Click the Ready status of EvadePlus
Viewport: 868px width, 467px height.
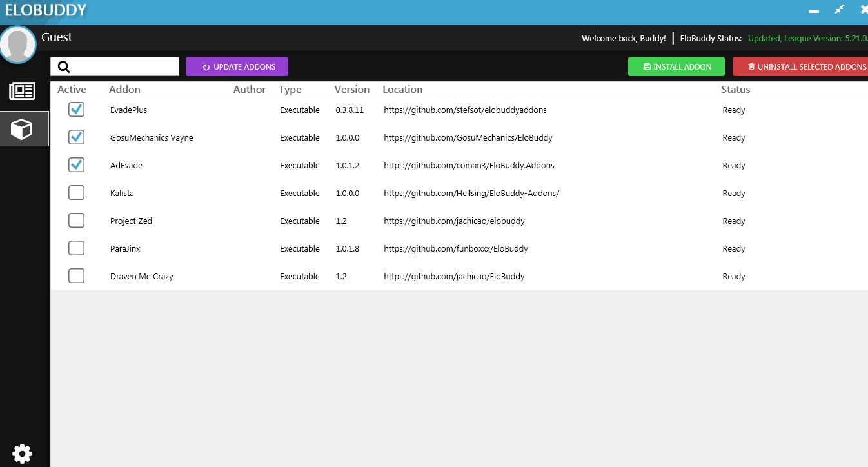point(734,110)
